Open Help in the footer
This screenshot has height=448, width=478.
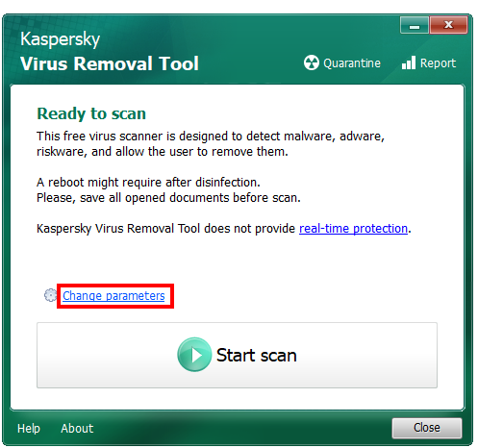[x=29, y=428]
